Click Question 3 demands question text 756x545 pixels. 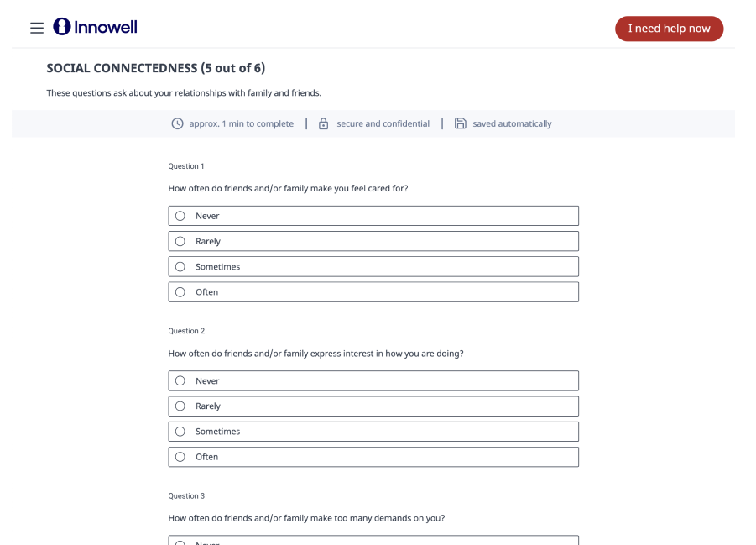[306, 518]
